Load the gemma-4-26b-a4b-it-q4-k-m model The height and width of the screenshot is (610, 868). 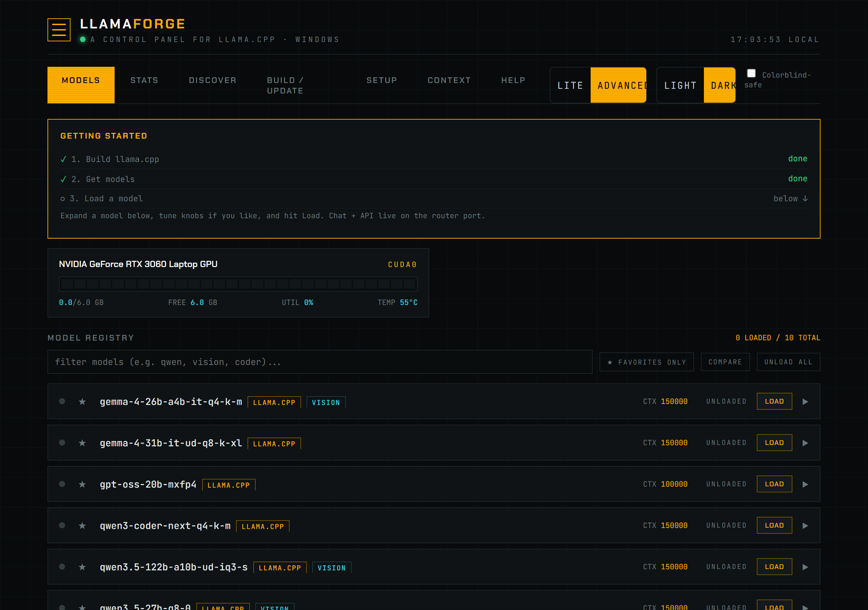click(774, 401)
